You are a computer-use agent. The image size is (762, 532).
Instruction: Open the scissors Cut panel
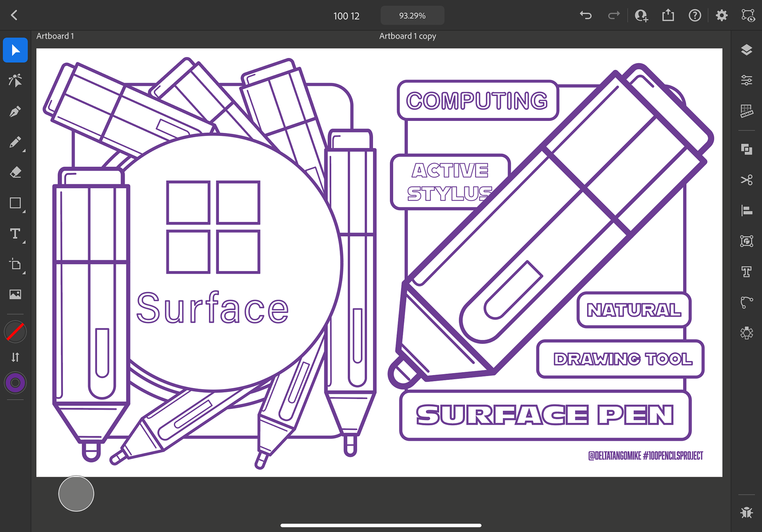pyautogui.click(x=747, y=180)
